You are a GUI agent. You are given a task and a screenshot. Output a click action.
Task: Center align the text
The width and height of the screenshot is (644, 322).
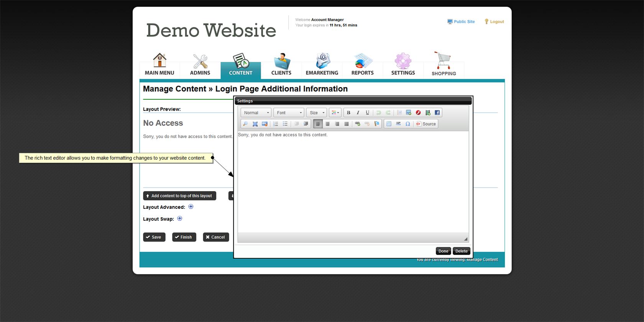[327, 124]
